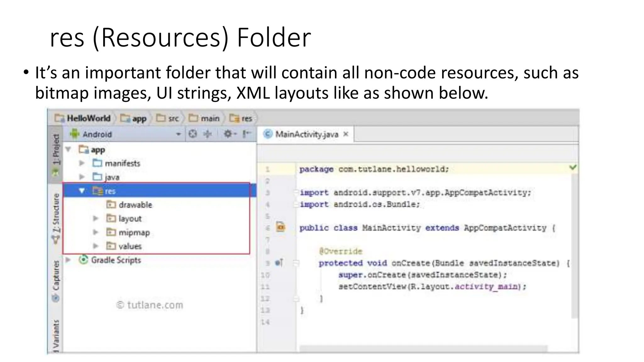Click the @Override annotation
Image resolution: width=644 pixels, height=362 pixels.
341,251
